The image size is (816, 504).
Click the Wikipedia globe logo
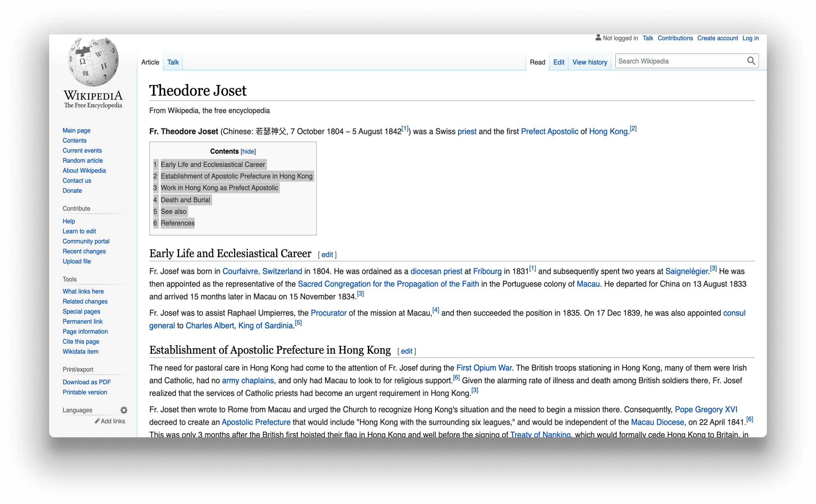(x=93, y=62)
